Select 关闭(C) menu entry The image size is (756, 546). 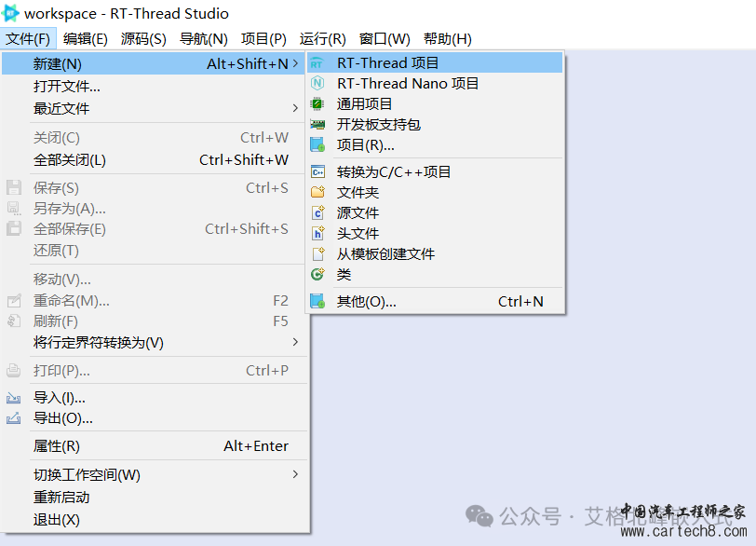point(155,138)
